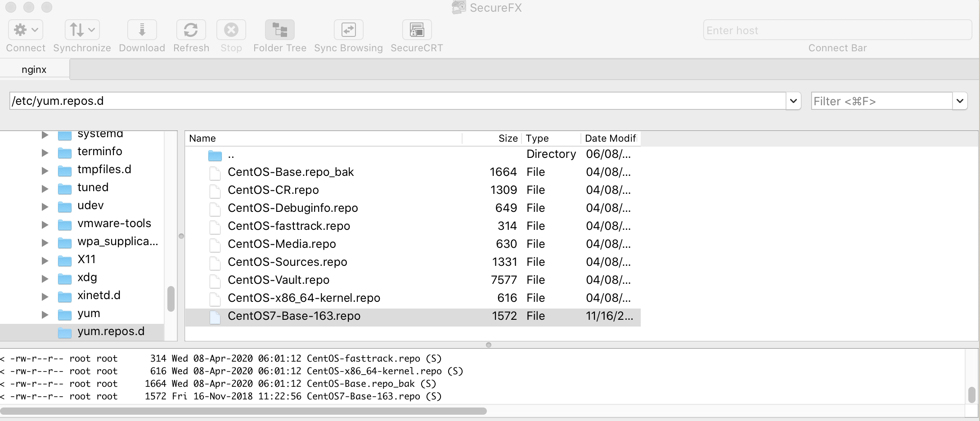Click the log pane horizontal scrollbar
Screen dimensions: 980x421
point(243,411)
